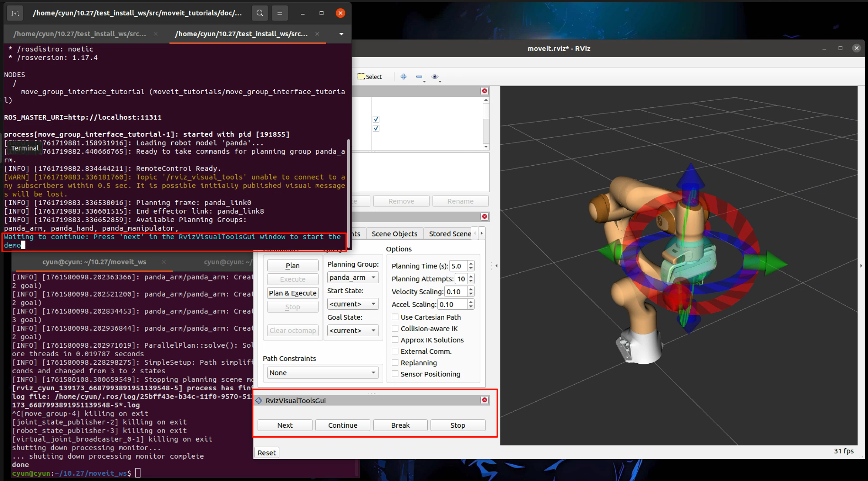Click the blue plus add-tool icon

(403, 76)
